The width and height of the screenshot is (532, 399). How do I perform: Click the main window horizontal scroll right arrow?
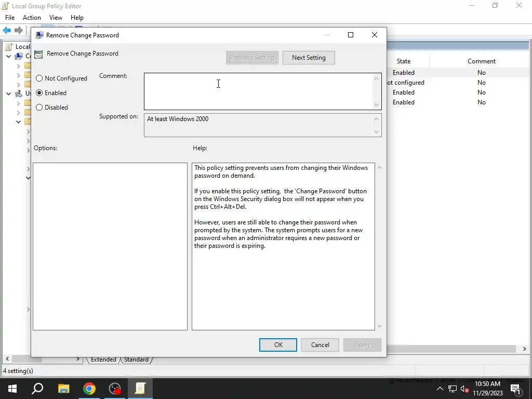tap(524, 349)
